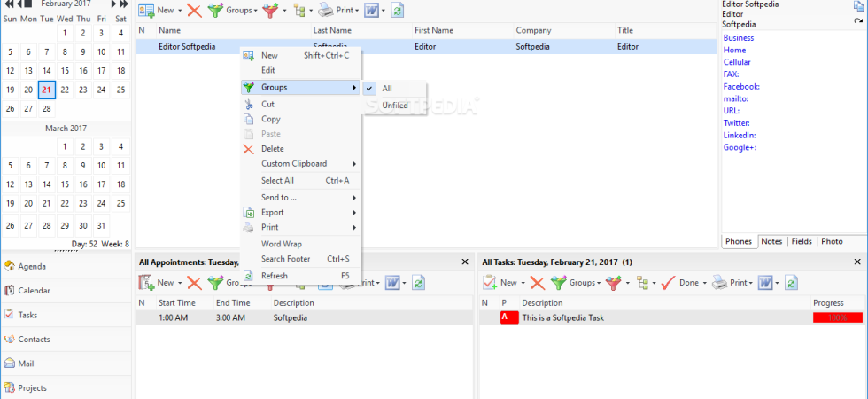Viewport: 868px width, 399px height.
Task: Click the green refresh icon in contacts toolbar
Action: [398, 10]
